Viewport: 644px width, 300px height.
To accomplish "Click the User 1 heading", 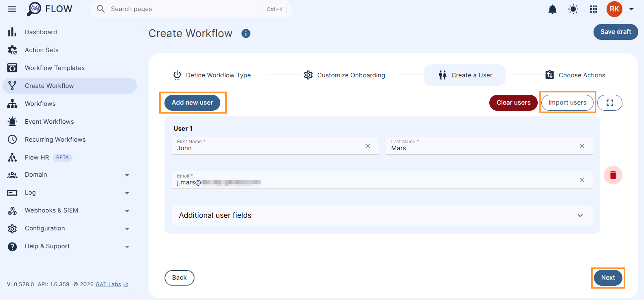I will (183, 129).
